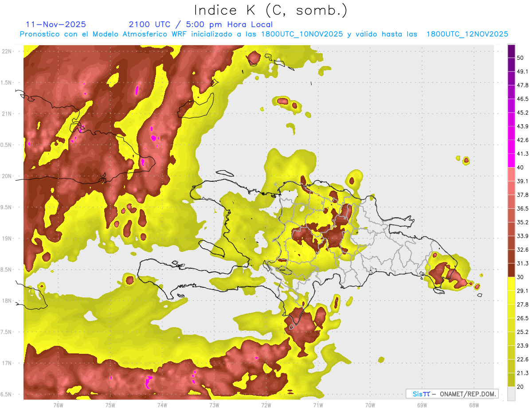The width and height of the screenshot is (532, 411).
Task: Click the "42.6" color bar value
Action: point(523,140)
